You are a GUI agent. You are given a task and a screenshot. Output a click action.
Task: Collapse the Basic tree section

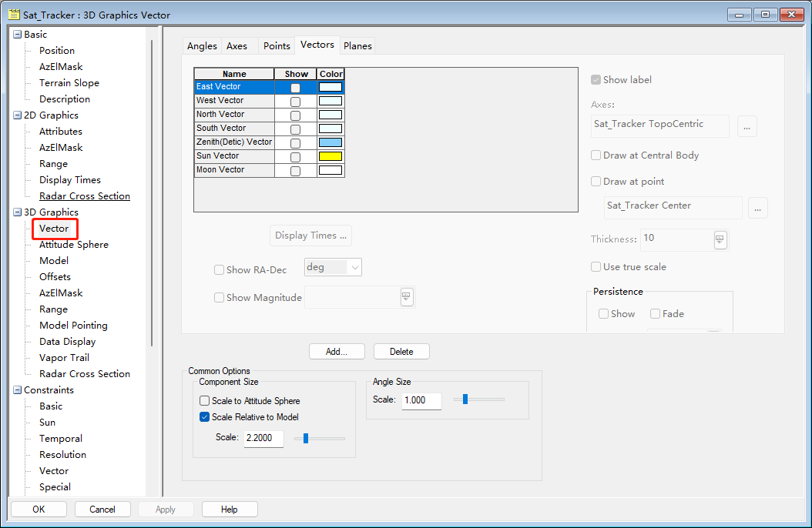tap(18, 35)
